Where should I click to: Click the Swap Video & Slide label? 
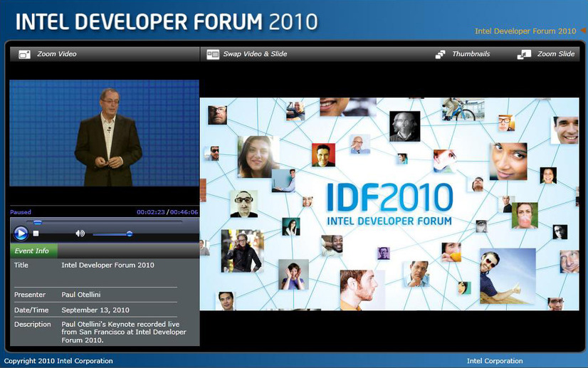click(255, 54)
